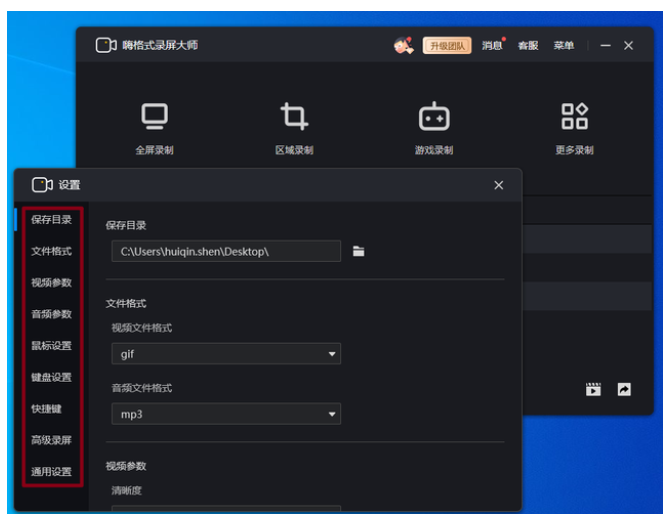Image resolution: width=671 pixels, height=523 pixels.
Task: Switch to the 音频参数 settings tab
Action: tap(51, 314)
